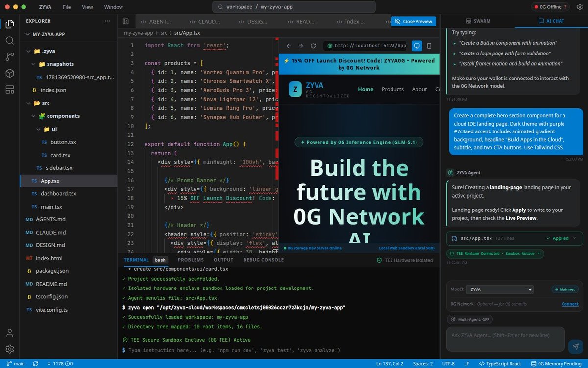Open index.html in the explorer
588x368 pixels.
pos(49,258)
